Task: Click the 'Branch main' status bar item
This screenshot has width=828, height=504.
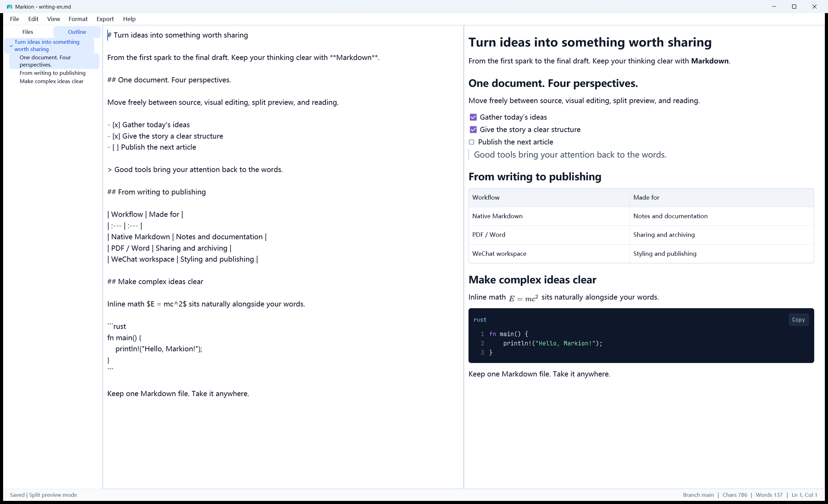Action: point(698,495)
